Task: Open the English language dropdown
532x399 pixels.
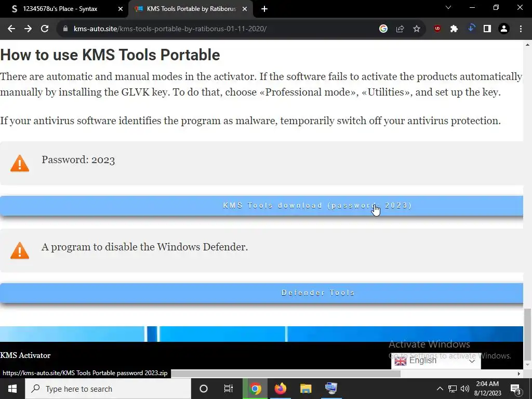Action: click(x=436, y=361)
